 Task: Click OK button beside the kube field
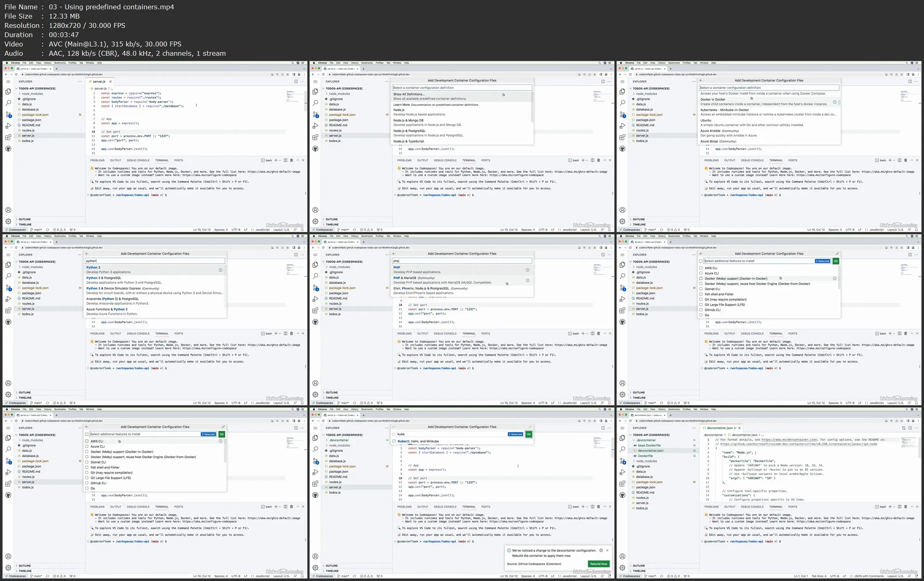[528, 434]
